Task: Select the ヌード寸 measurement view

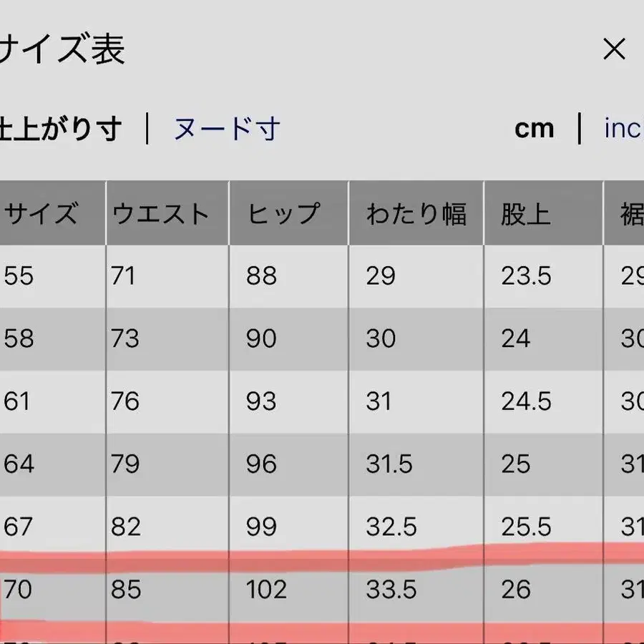Action: click(x=224, y=129)
